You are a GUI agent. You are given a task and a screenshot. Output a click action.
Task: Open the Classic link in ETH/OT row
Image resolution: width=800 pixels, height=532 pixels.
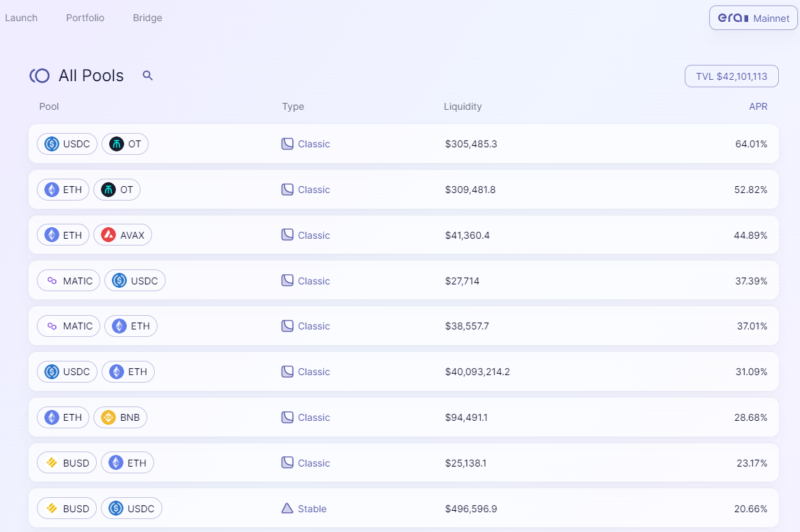click(x=314, y=190)
